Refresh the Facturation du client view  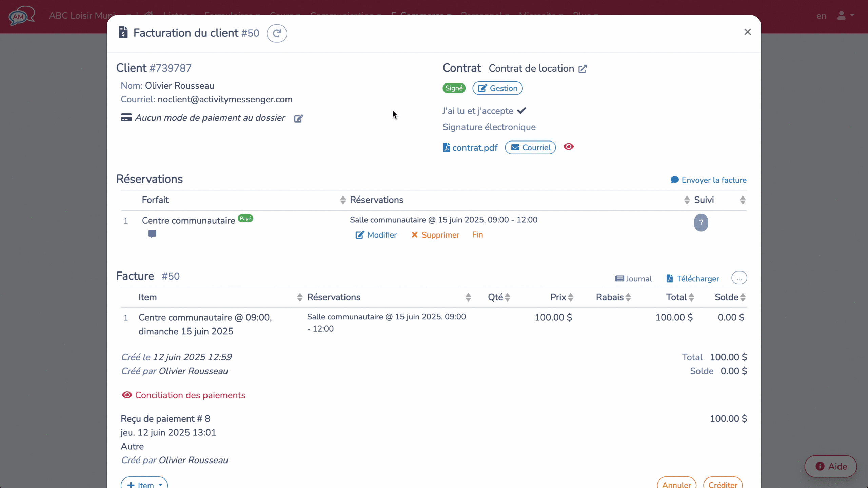[x=277, y=33]
